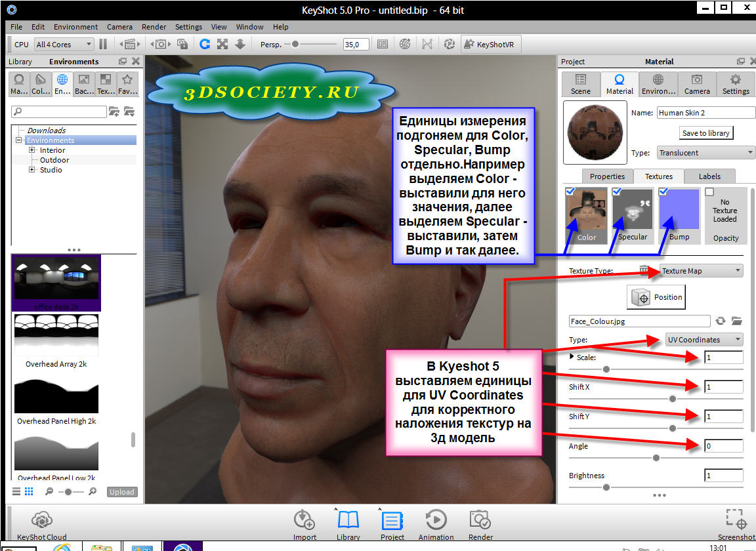Click the add folder icon in Library
Image resolution: width=756 pixels, height=551 pixels.
click(114, 112)
